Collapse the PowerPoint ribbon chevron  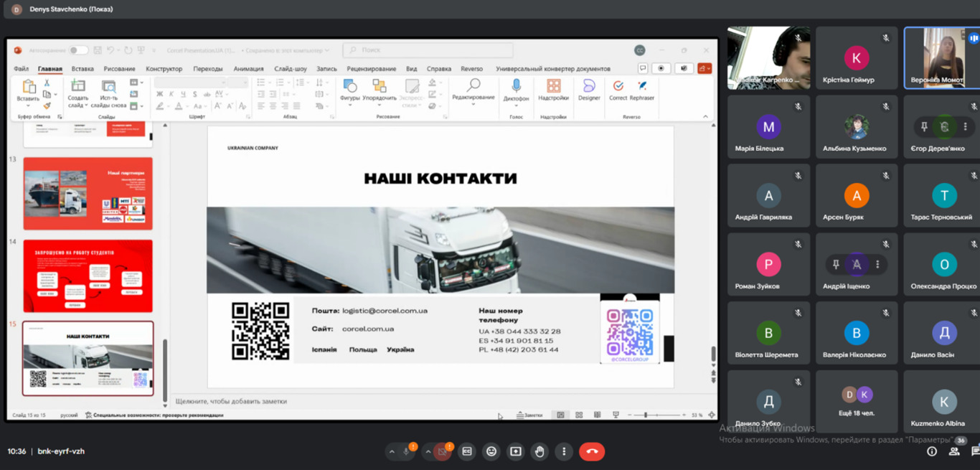click(705, 116)
